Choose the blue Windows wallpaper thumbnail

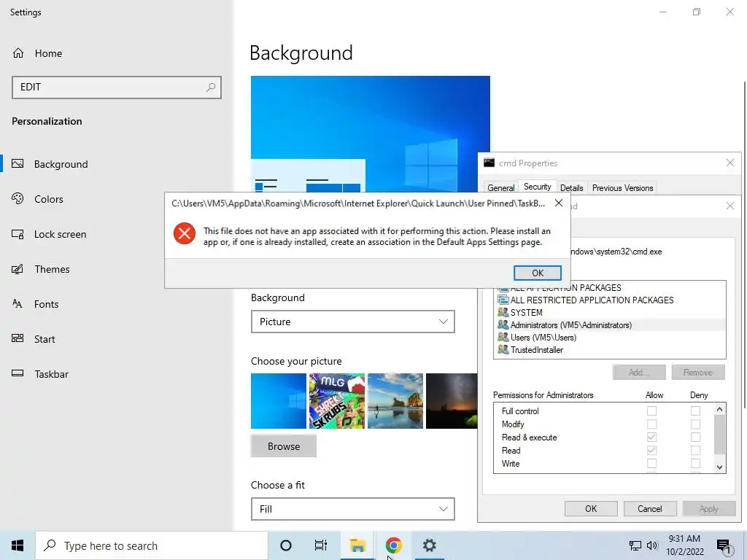pyautogui.click(x=279, y=401)
